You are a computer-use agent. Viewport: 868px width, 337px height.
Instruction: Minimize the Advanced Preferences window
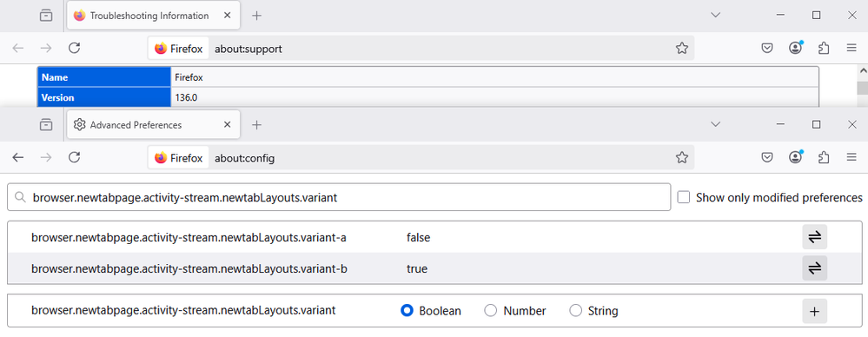coord(780,124)
